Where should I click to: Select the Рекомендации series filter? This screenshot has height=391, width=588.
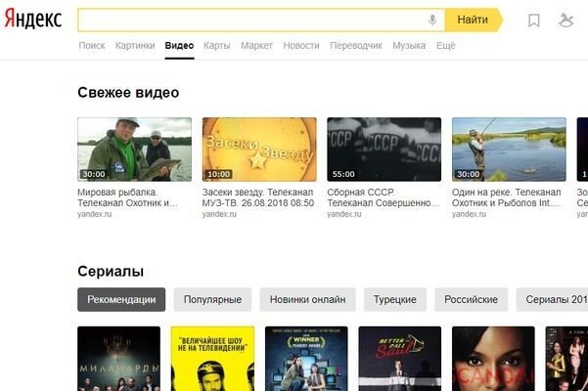coord(121,300)
